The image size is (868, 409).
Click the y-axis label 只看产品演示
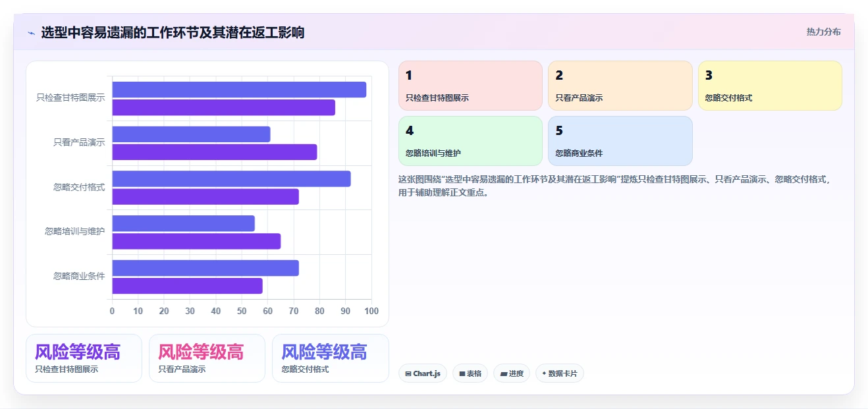tap(79, 142)
